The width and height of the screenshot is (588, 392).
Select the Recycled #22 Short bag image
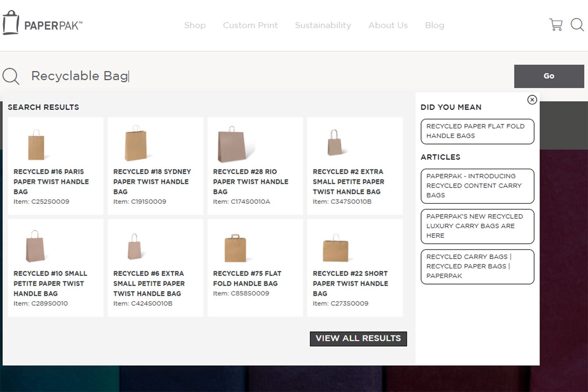(335, 249)
